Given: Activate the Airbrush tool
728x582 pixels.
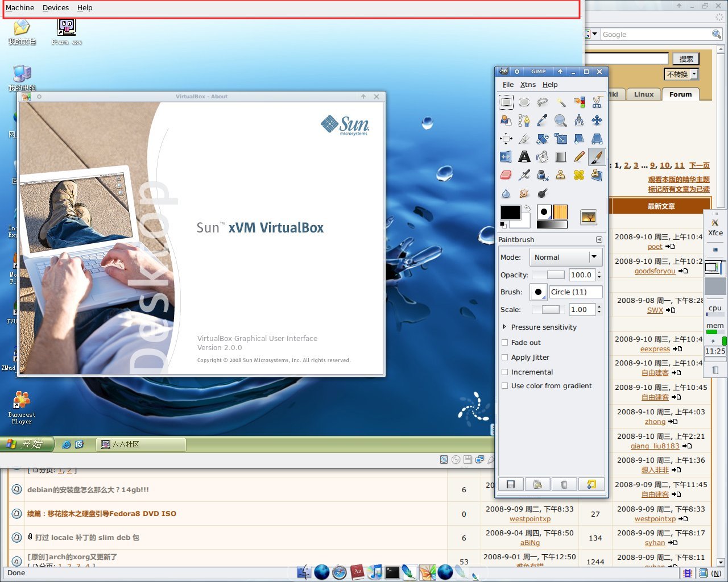Looking at the screenshot, I should tap(524, 175).
